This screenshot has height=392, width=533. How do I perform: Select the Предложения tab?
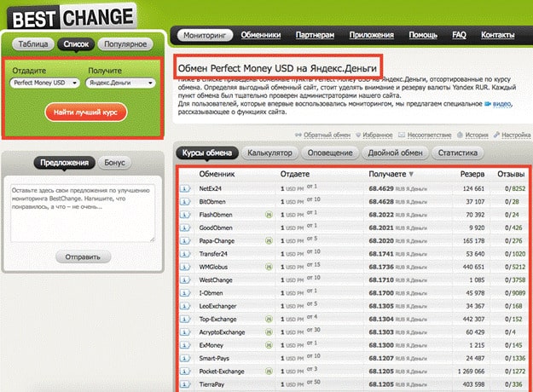tap(64, 163)
